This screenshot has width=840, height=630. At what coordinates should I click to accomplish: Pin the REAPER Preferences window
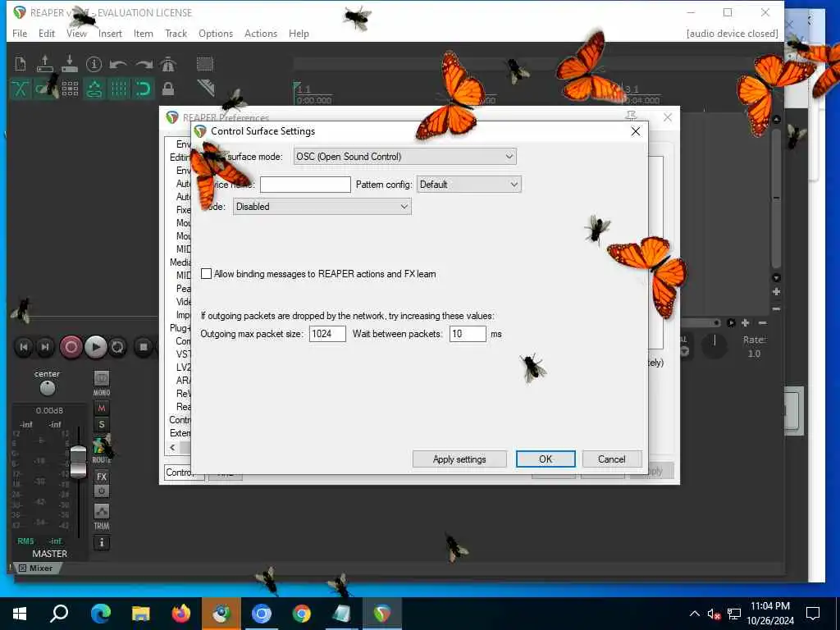click(x=631, y=116)
